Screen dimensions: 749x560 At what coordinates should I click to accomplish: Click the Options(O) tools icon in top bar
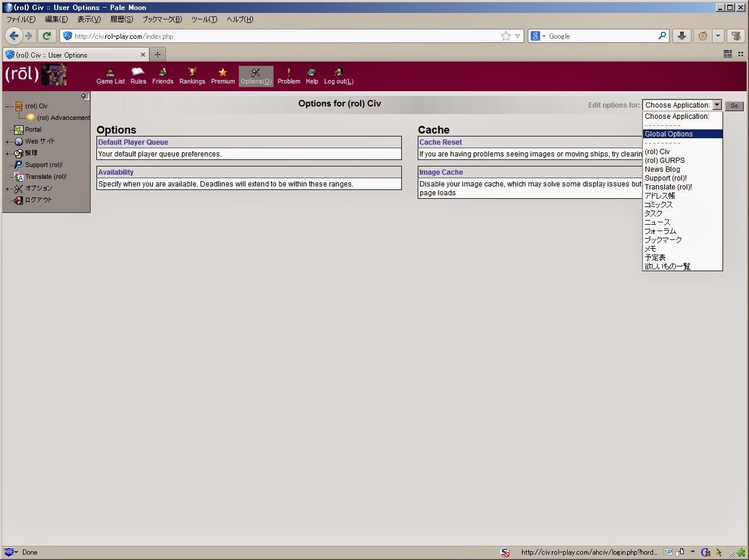[255, 72]
